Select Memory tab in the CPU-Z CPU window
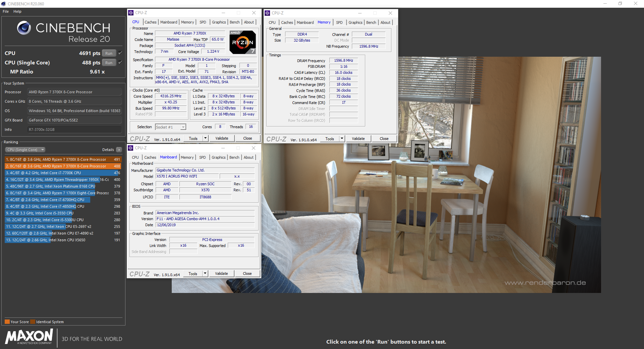Screen dimensions: 644x349 [x=187, y=22]
